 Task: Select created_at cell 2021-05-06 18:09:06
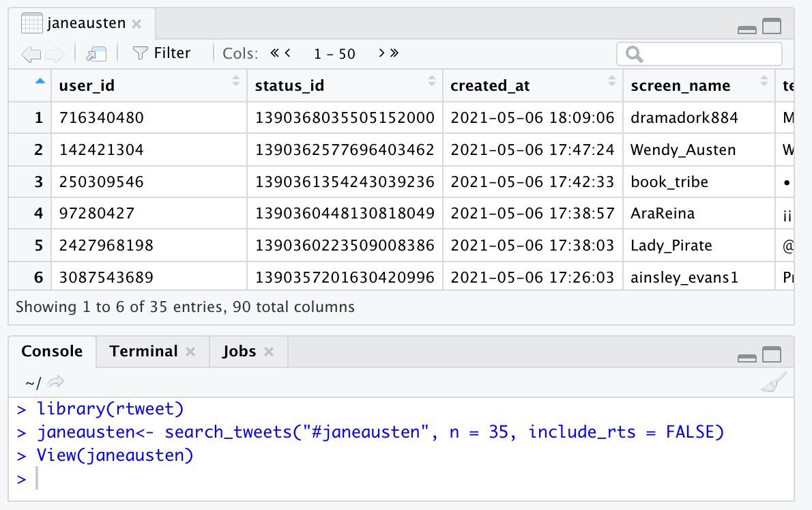(x=533, y=117)
